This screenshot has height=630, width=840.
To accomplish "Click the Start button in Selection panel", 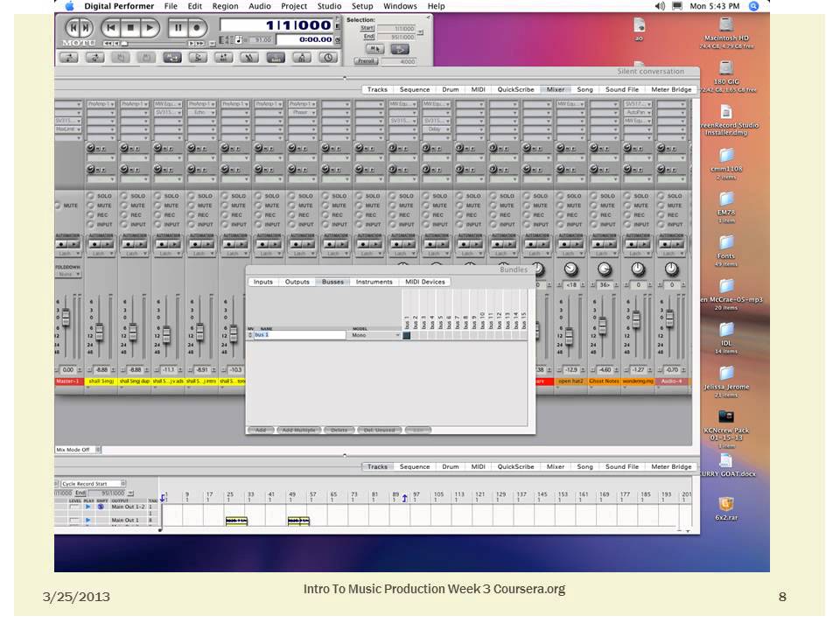I will (x=367, y=28).
